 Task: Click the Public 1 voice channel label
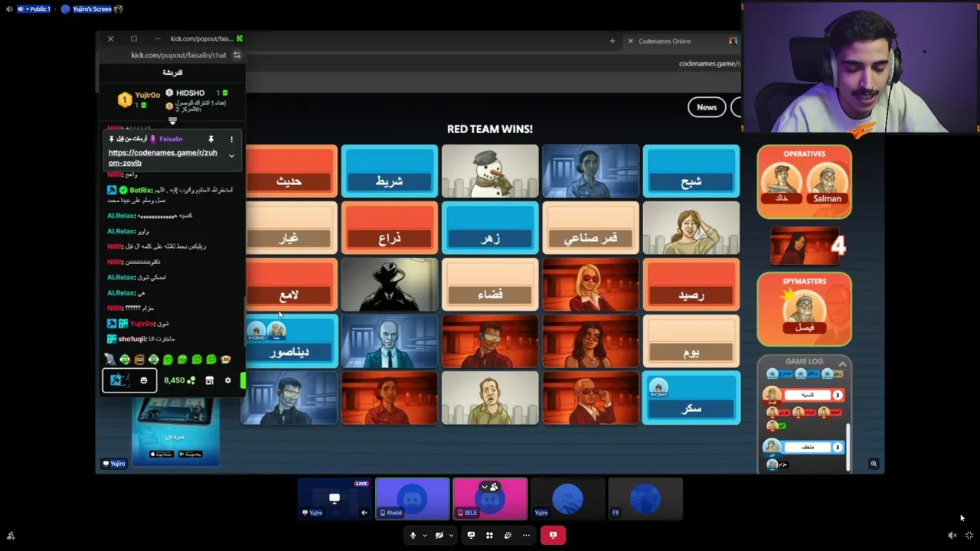[x=33, y=9]
